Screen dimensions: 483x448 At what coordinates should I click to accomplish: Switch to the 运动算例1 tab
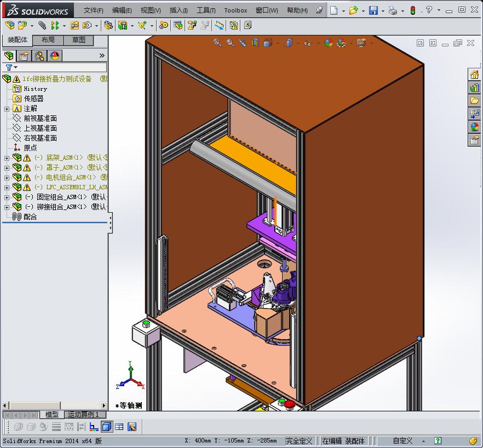[x=85, y=415]
